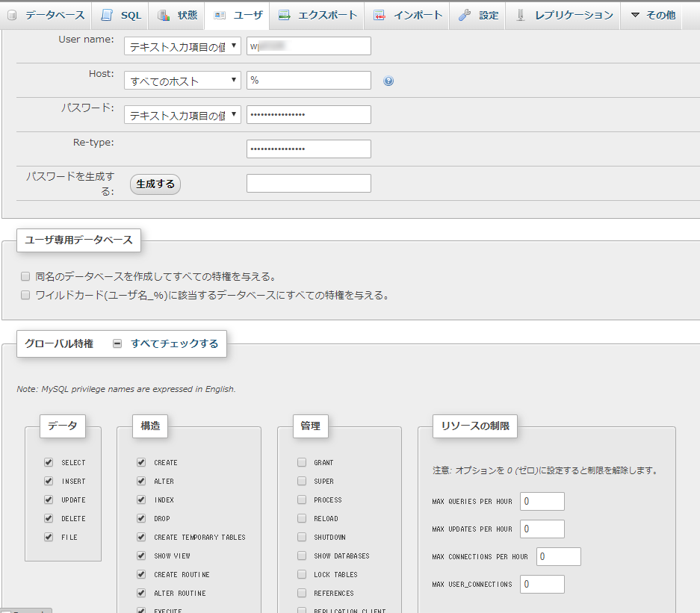Click the database icon in the top tab bar

click(x=13, y=15)
